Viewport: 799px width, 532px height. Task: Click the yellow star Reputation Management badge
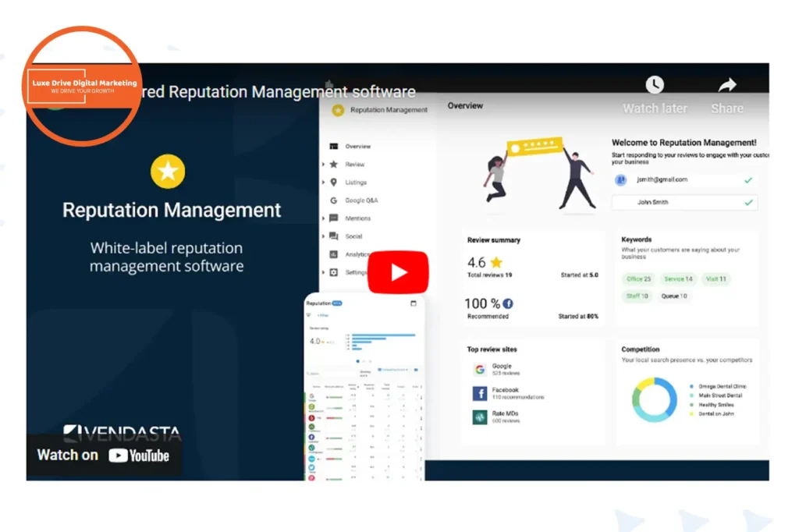(168, 172)
